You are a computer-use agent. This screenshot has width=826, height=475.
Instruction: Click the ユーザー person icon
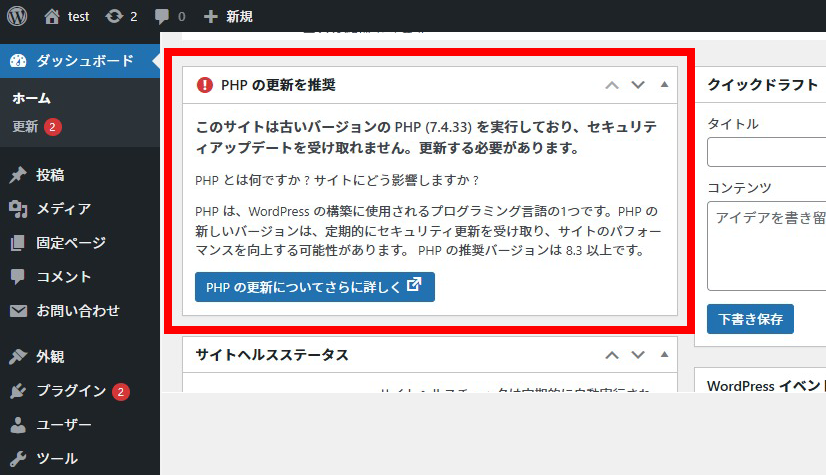[18, 424]
